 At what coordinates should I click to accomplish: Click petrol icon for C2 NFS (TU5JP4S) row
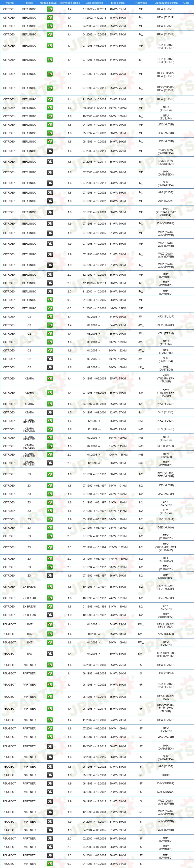point(50,350)
